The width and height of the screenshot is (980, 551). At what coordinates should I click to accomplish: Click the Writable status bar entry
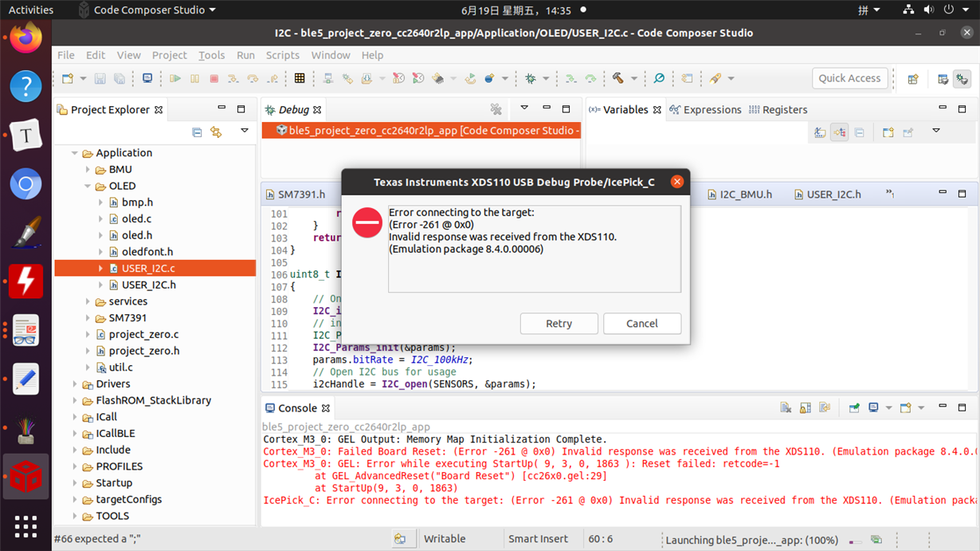point(445,539)
